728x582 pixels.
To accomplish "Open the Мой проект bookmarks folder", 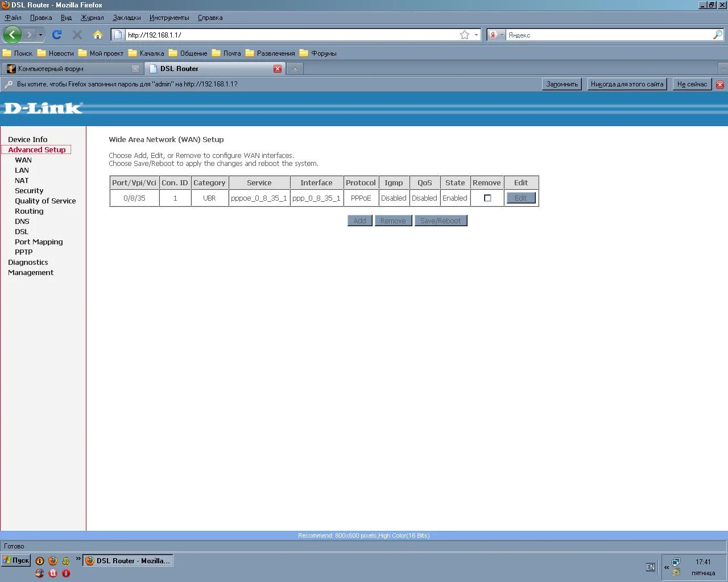I will [101, 53].
